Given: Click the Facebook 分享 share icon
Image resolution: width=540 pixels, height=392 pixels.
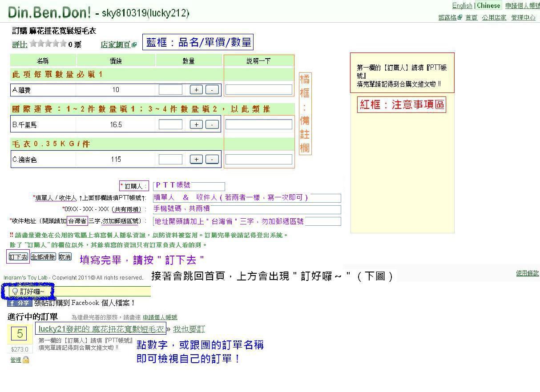Looking at the screenshot, I should [x=20, y=303].
